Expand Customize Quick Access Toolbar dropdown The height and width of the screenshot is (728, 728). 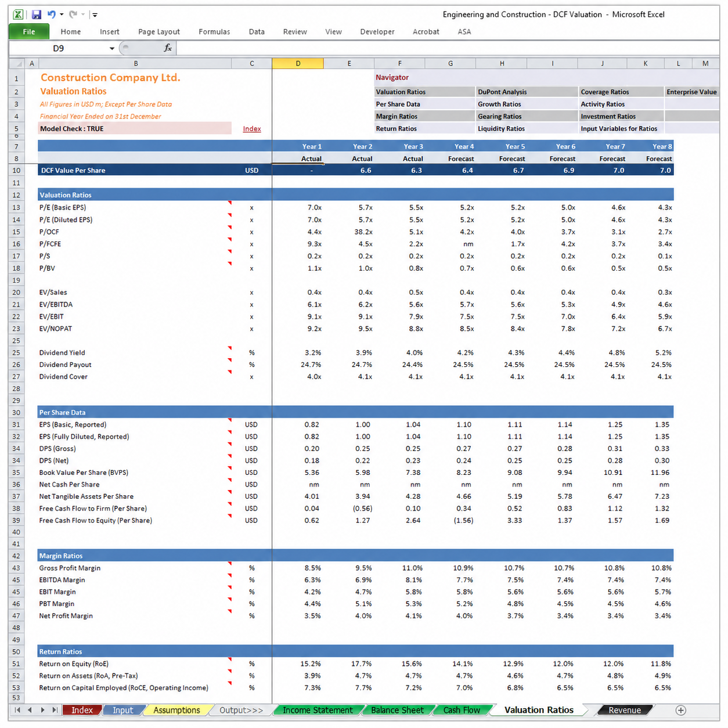95,15
